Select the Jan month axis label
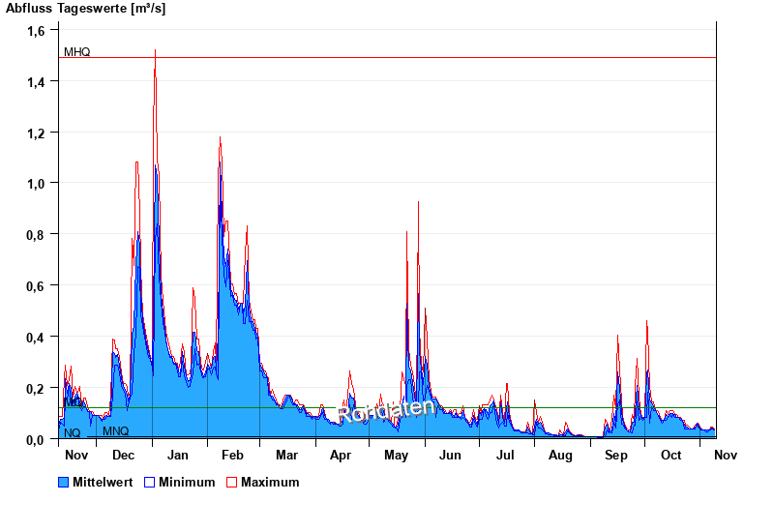Screen dimensions: 774x532 178,455
